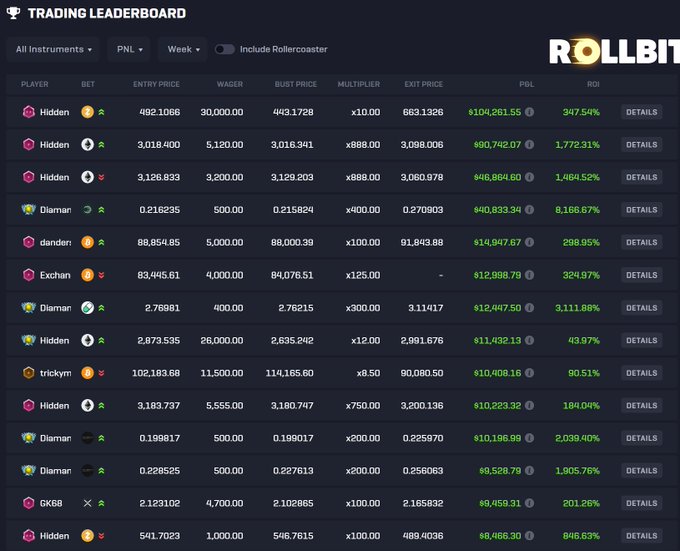The height and width of the screenshot is (551, 680).
Task: Click the MULTIPLIER column header
Action: coord(359,84)
